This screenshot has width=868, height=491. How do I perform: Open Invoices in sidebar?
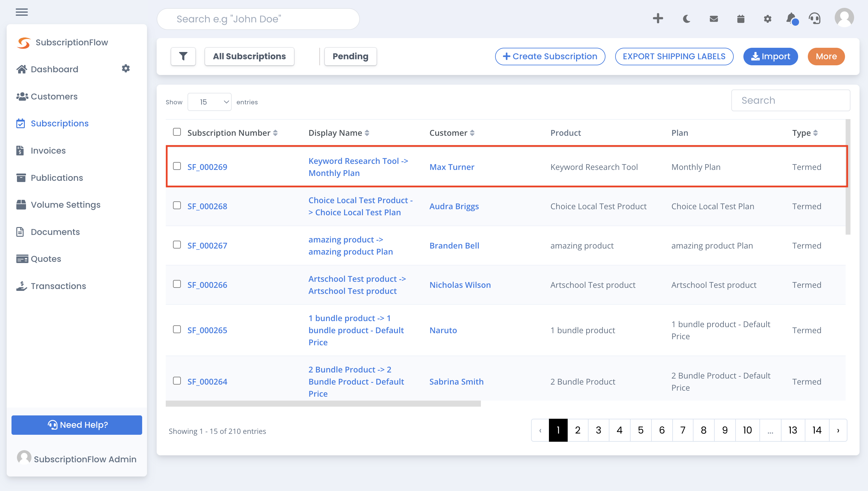(x=41, y=151)
